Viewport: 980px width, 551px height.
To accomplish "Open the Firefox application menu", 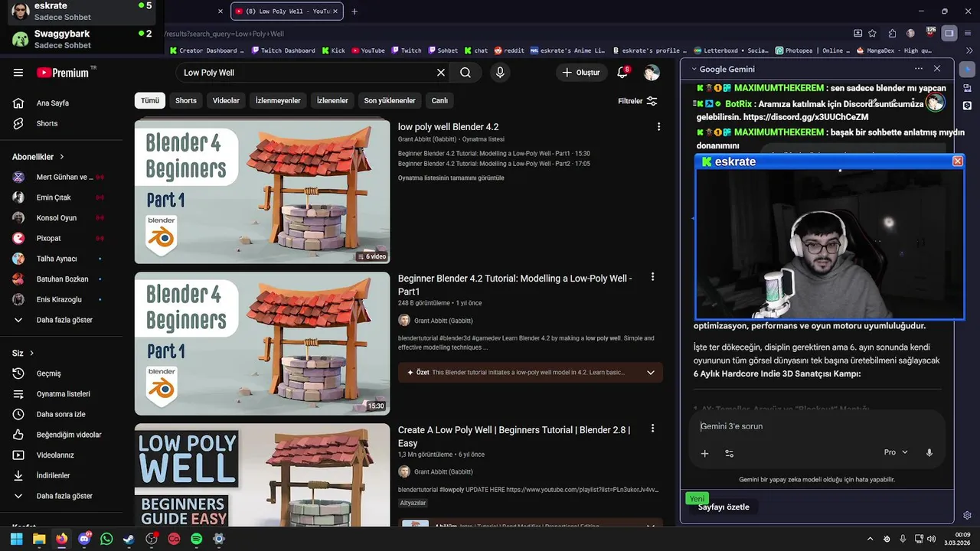I will (x=967, y=33).
